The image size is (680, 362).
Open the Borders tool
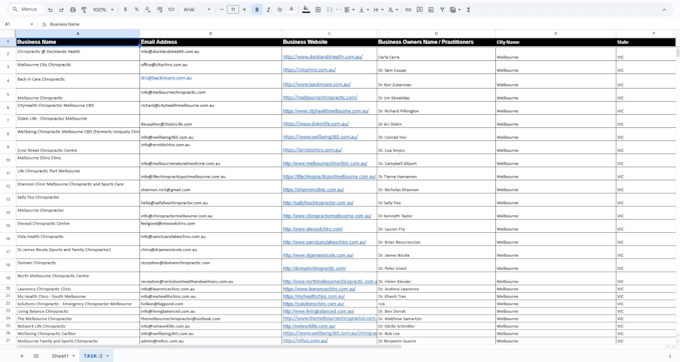pos(318,10)
